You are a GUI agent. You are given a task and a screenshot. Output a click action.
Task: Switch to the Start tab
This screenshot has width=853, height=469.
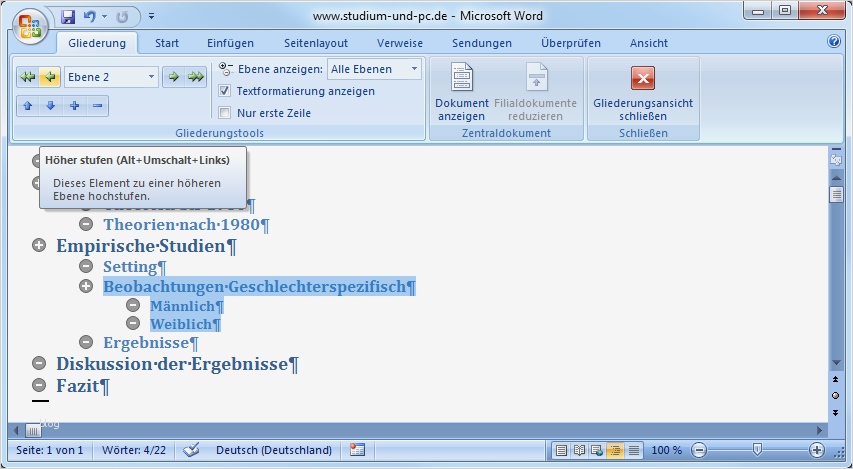167,43
